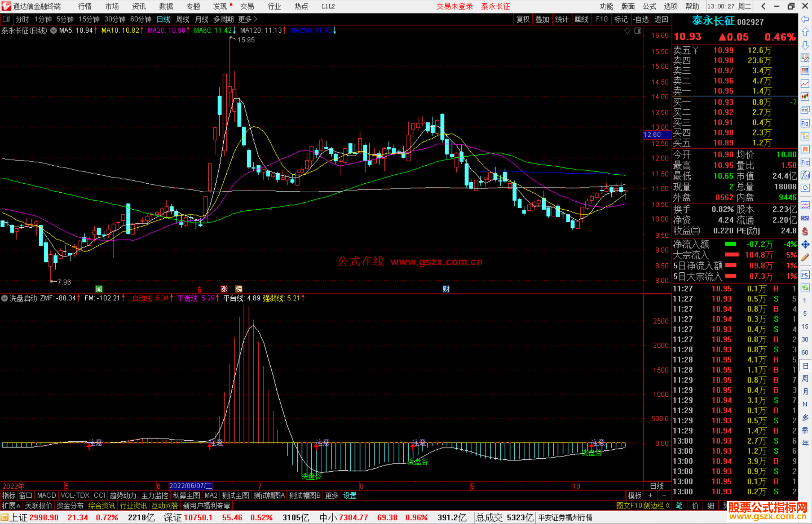This screenshot has width=812, height=524.
Task: Open the 市场 menu
Action: pos(112,6)
